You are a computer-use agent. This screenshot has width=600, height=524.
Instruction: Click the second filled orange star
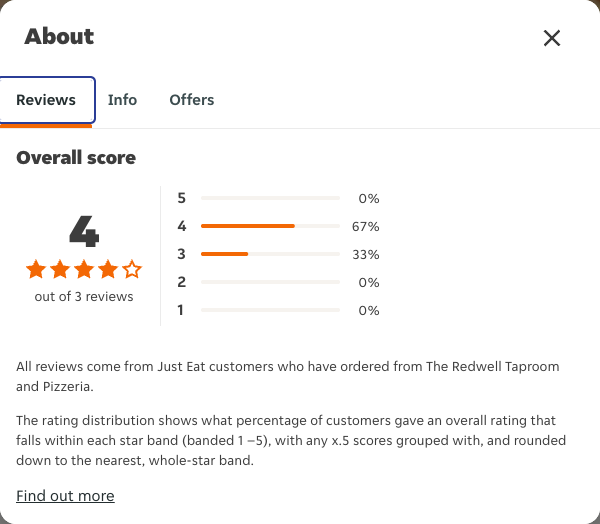[60, 269]
